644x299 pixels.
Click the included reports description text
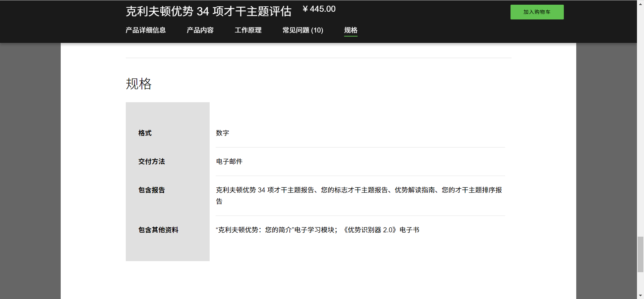pos(359,196)
